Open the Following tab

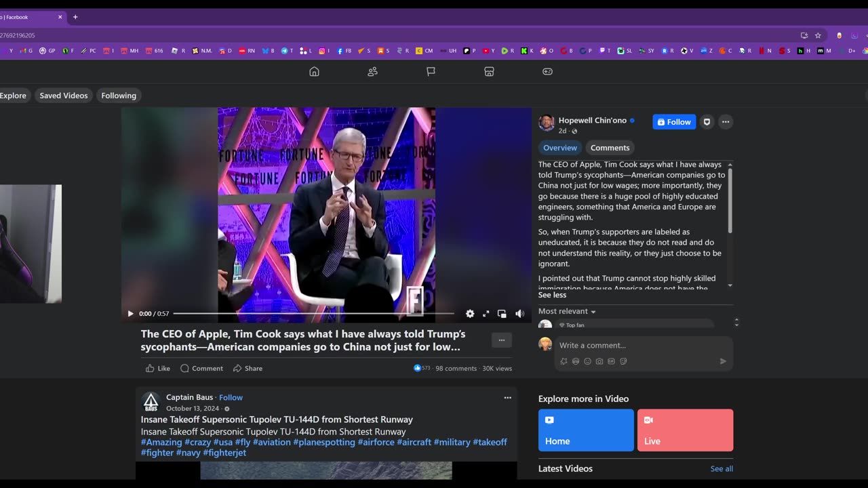(119, 96)
